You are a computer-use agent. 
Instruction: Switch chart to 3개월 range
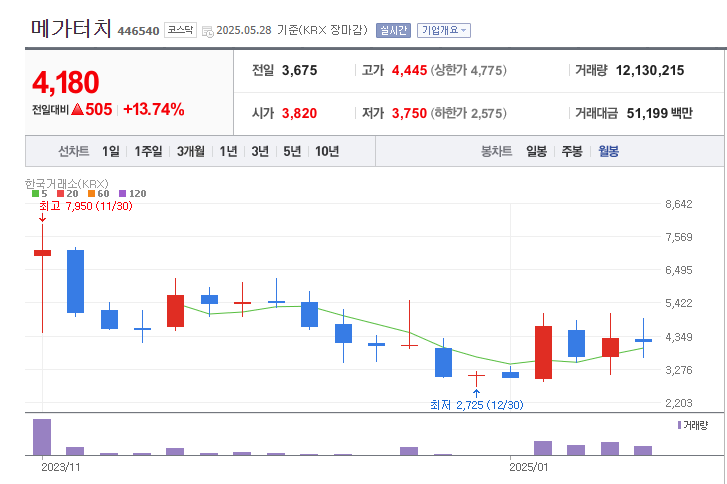(x=191, y=151)
